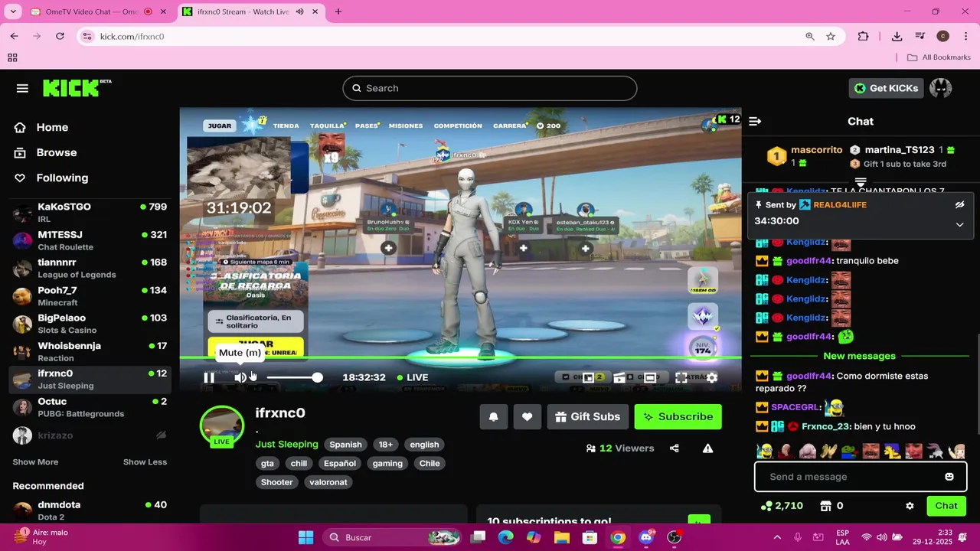Follow the channel with heart icon
Viewport: 980px width, 551px height.
(527, 416)
